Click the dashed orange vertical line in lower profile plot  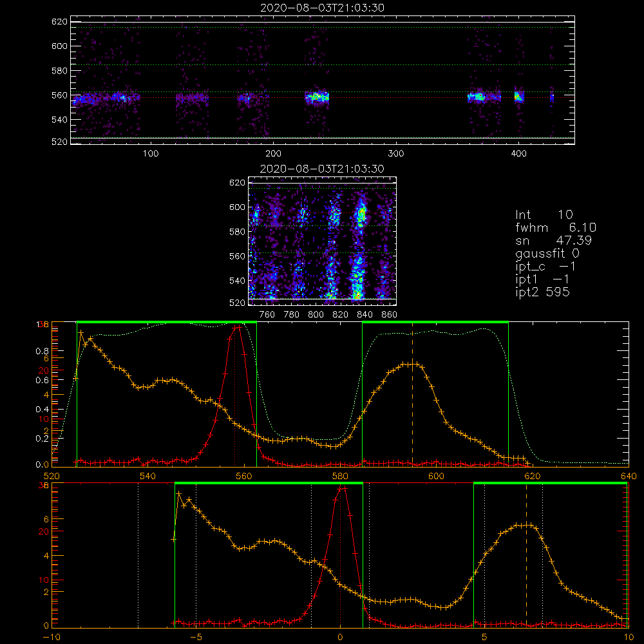point(527,555)
